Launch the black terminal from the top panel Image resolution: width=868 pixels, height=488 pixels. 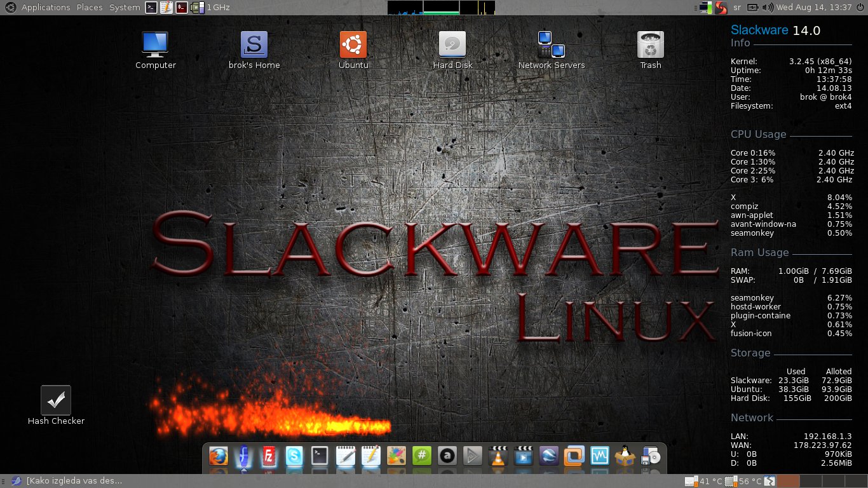click(151, 8)
